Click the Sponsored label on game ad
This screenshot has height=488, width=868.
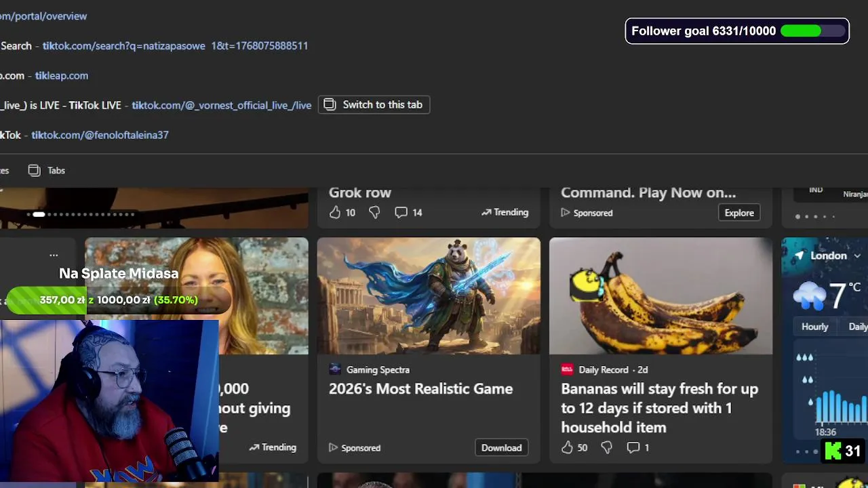(355, 448)
